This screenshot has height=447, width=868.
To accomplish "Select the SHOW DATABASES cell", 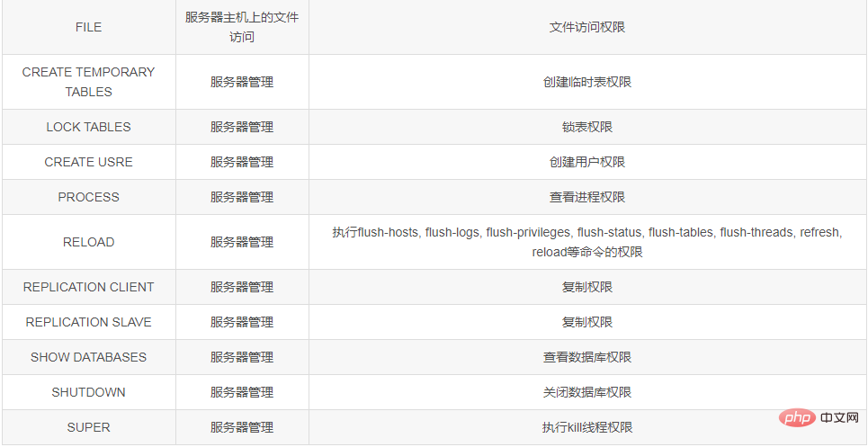I will 88,357.
